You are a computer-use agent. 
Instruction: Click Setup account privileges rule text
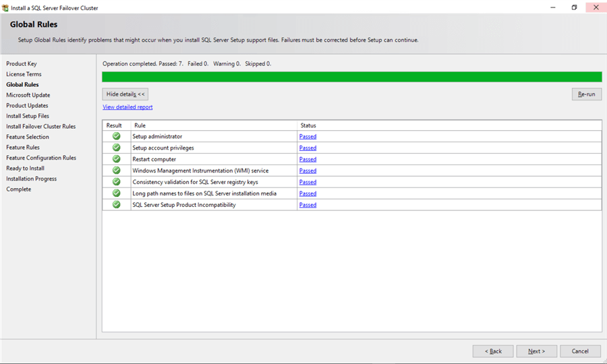pos(163,148)
